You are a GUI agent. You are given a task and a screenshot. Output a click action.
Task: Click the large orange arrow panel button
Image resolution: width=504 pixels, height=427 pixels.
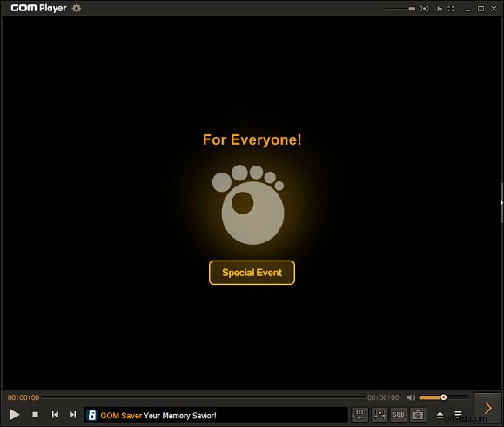(487, 408)
